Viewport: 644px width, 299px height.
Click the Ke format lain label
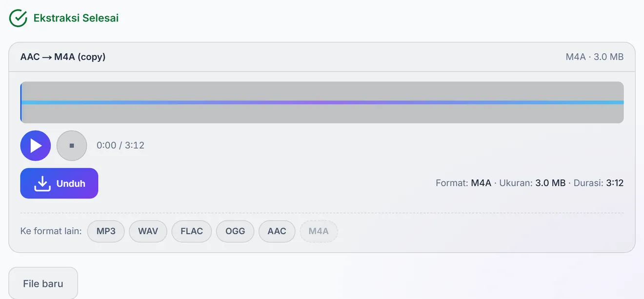coord(51,231)
